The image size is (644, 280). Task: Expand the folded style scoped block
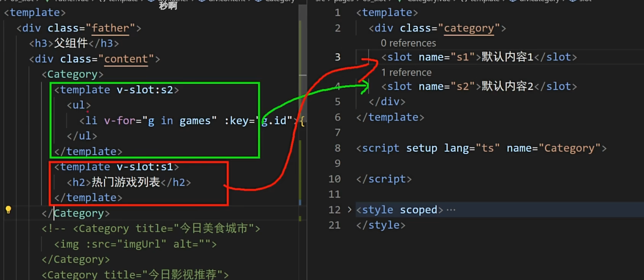click(349, 210)
